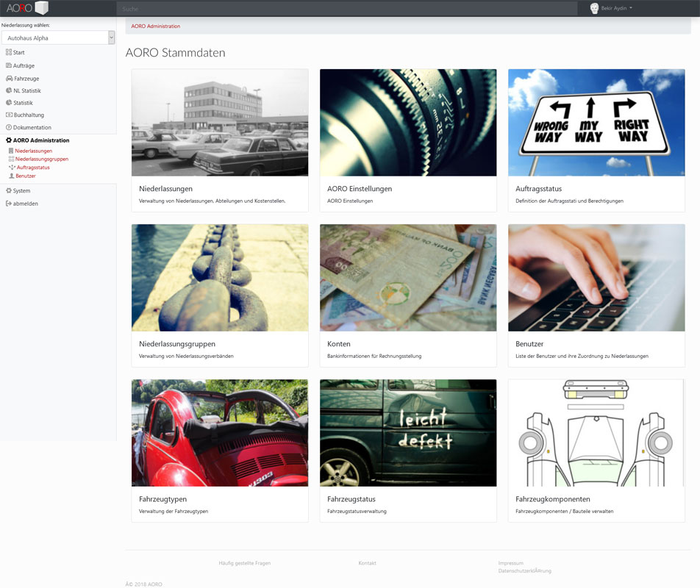Click the Dokumentation help icon

click(x=8, y=128)
